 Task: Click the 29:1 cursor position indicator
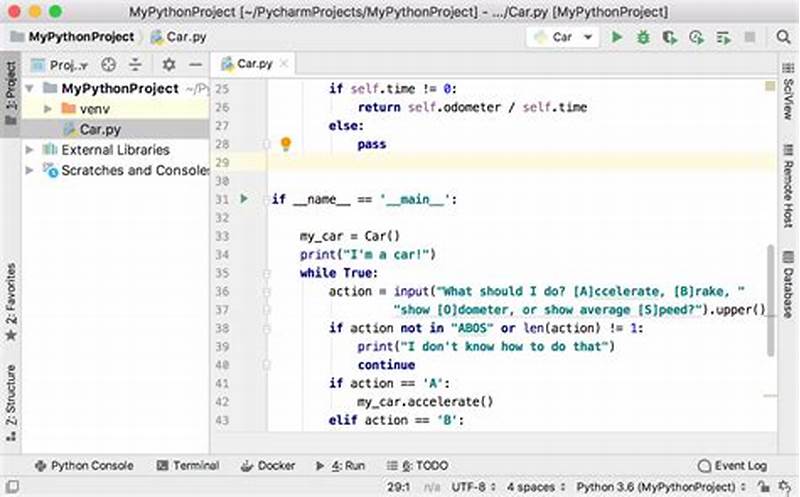tap(398, 487)
